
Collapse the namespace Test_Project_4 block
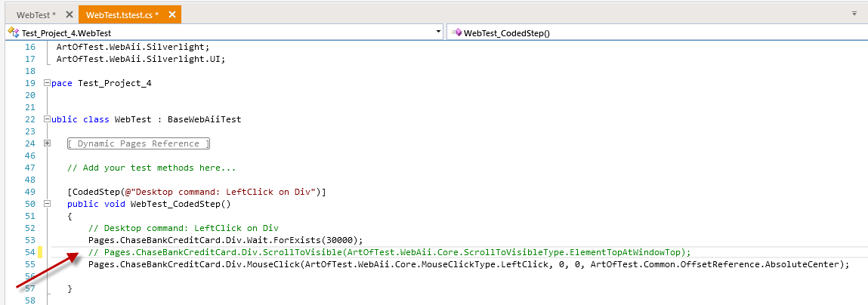tap(48, 83)
